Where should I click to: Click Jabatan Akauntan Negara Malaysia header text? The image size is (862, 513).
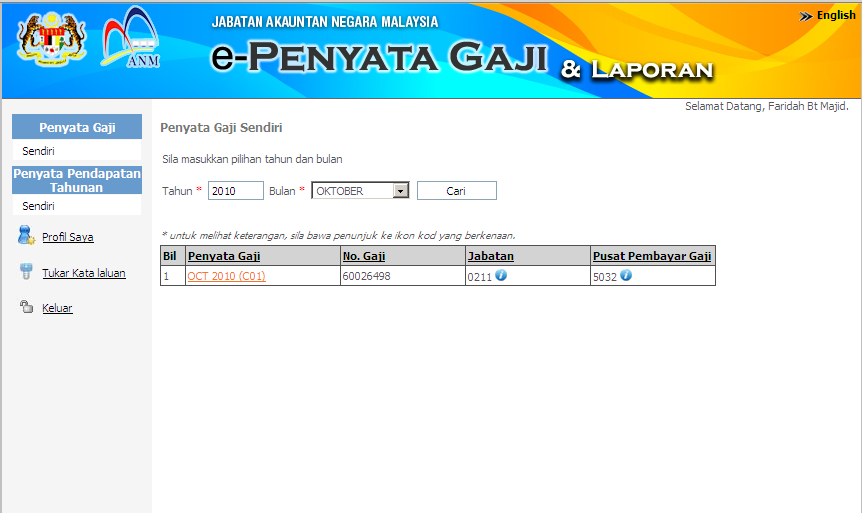click(x=325, y=22)
